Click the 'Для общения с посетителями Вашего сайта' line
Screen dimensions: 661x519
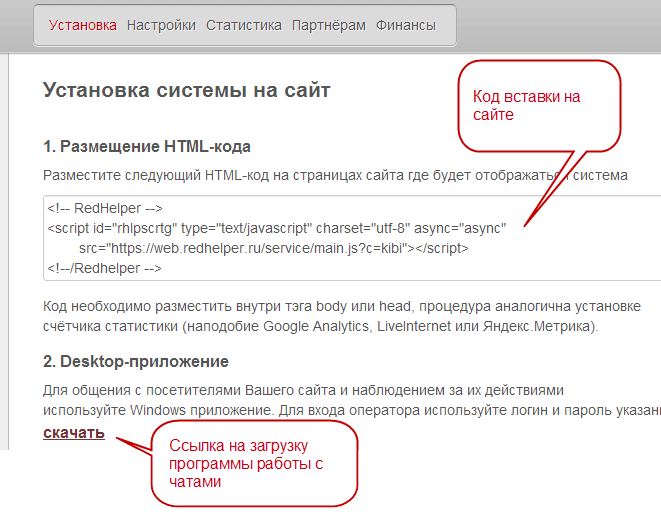[303, 390]
